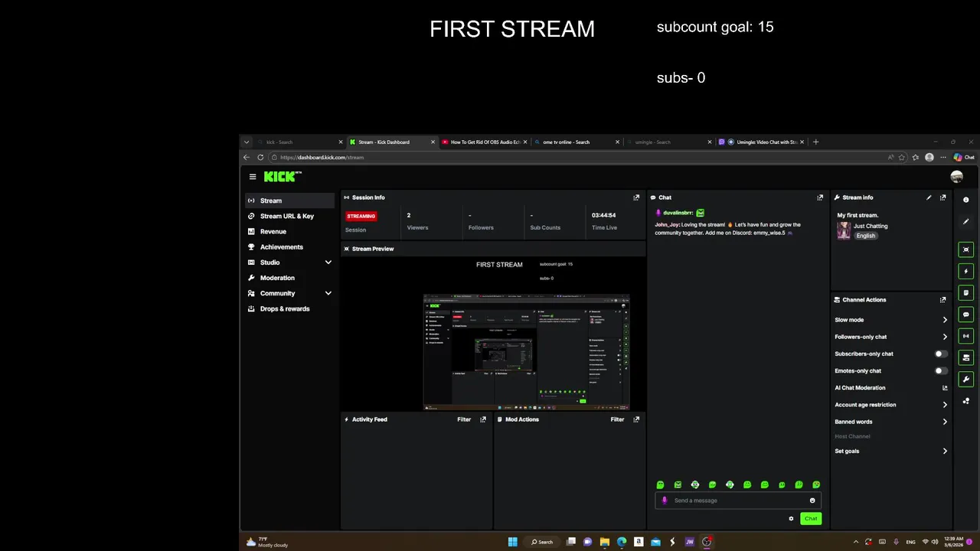980x551 pixels.
Task: Pop out the Stream info panel
Action: (x=942, y=197)
